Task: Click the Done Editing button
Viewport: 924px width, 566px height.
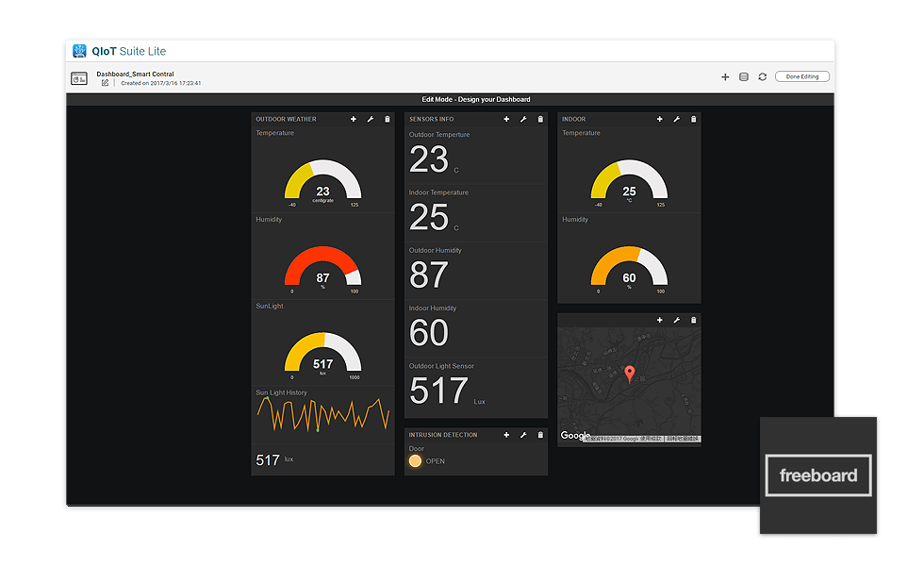Action: click(x=802, y=76)
